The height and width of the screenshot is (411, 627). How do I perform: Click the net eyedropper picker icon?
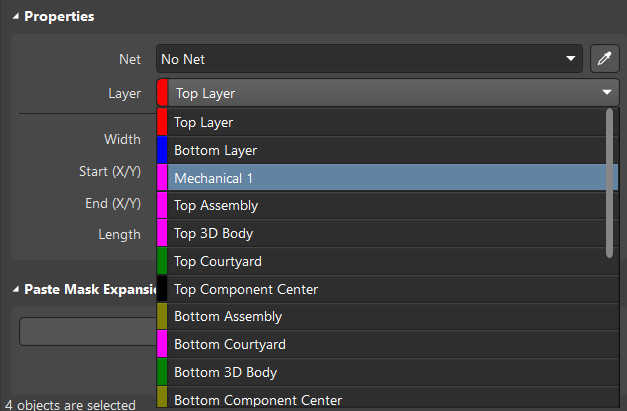605,59
